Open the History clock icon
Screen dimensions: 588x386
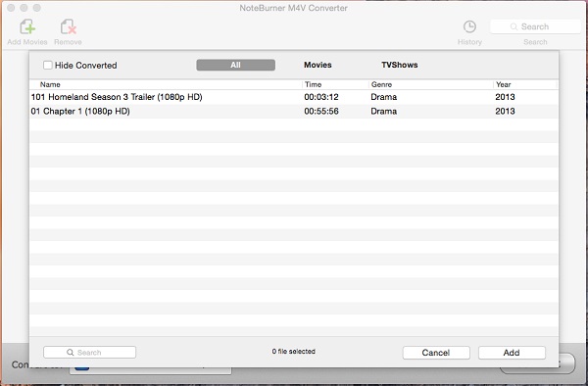coord(469,26)
